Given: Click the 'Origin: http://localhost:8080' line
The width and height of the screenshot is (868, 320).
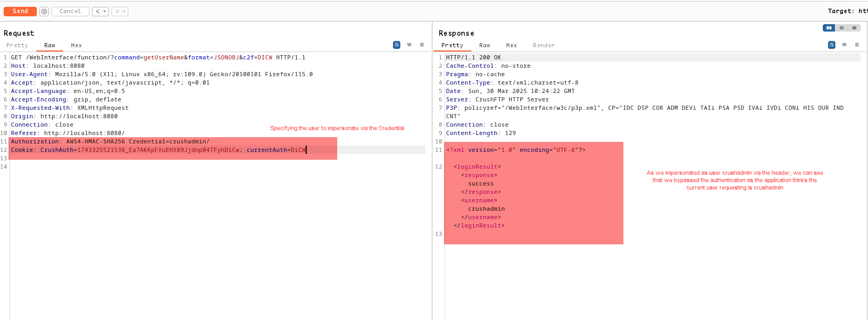Looking at the screenshot, I should point(64,116).
